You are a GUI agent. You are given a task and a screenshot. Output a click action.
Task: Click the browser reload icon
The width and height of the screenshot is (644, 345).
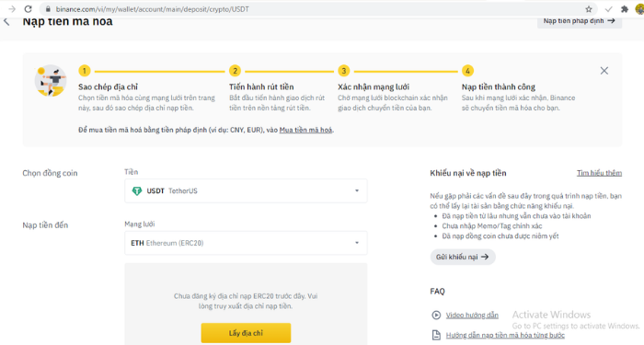click(28, 9)
